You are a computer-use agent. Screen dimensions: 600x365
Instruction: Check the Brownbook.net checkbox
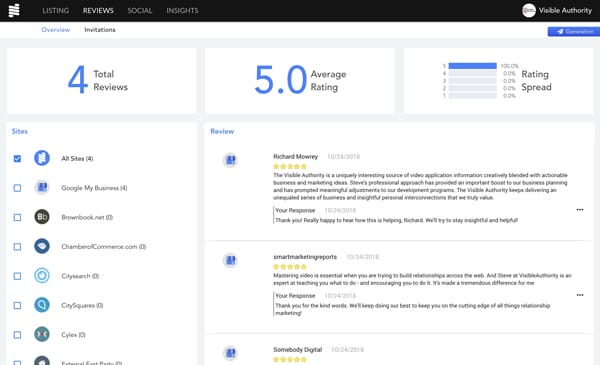pos(17,217)
